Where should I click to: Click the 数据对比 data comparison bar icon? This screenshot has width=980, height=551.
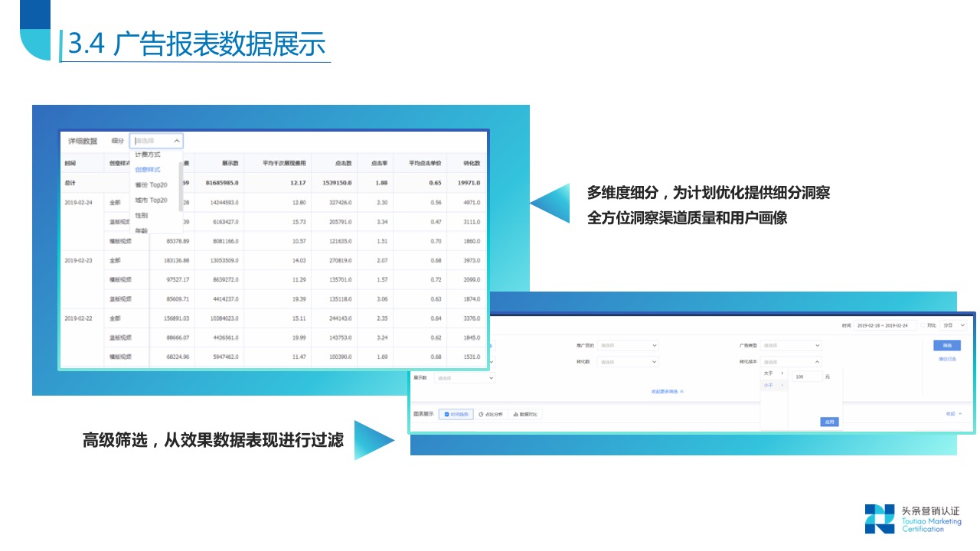(x=527, y=414)
